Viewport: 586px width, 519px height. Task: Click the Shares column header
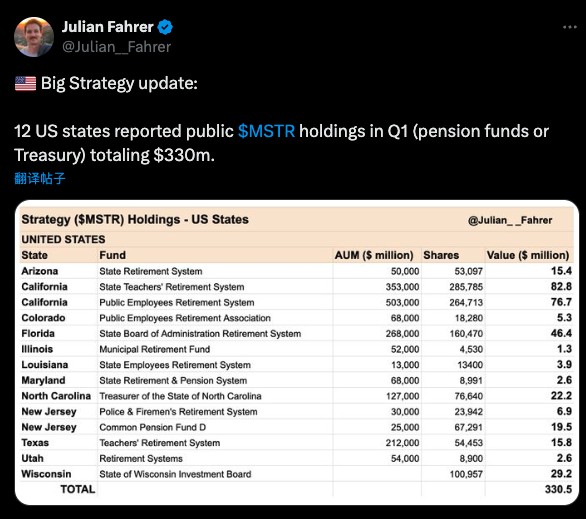pos(441,255)
